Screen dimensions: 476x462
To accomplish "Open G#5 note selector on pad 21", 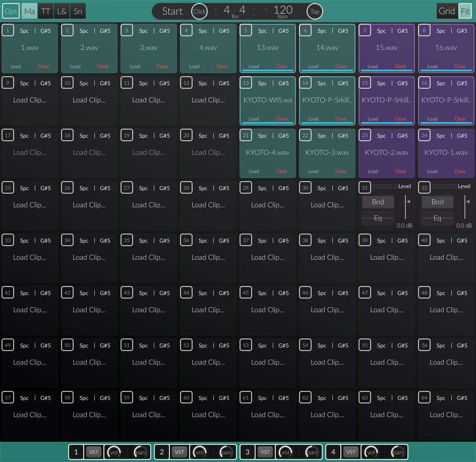I will (283, 136).
